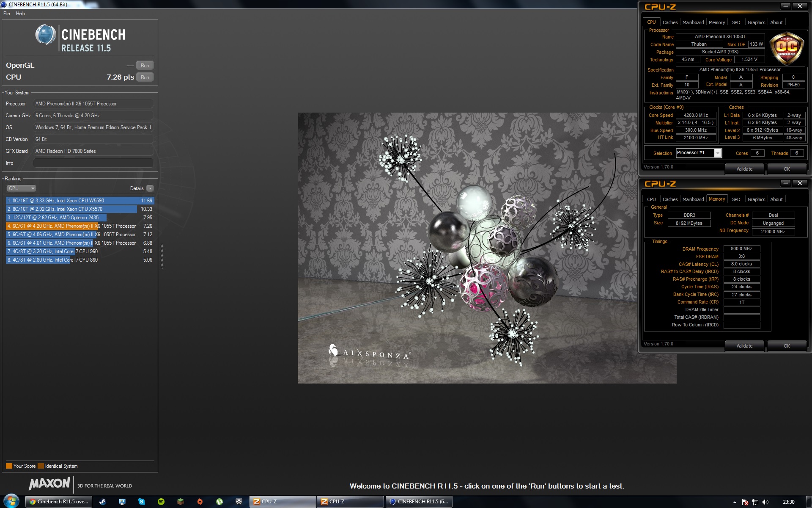Click the orange Your Score legend swatch
Image resolution: width=812 pixels, height=508 pixels.
(x=9, y=466)
